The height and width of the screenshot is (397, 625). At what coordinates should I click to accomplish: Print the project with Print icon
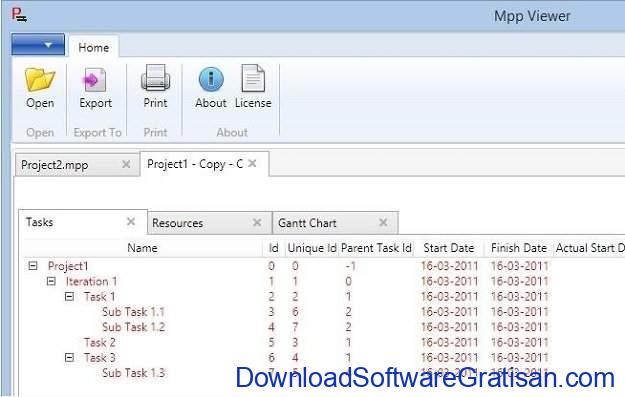(155, 78)
